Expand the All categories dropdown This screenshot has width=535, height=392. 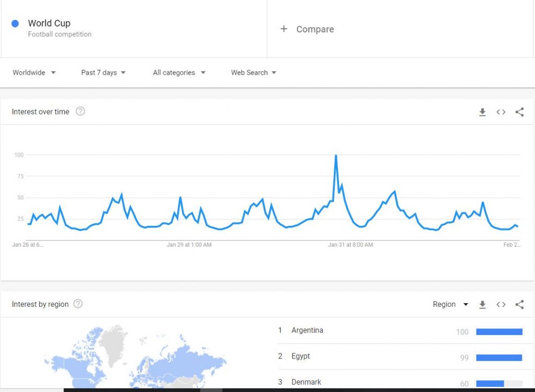coord(179,73)
